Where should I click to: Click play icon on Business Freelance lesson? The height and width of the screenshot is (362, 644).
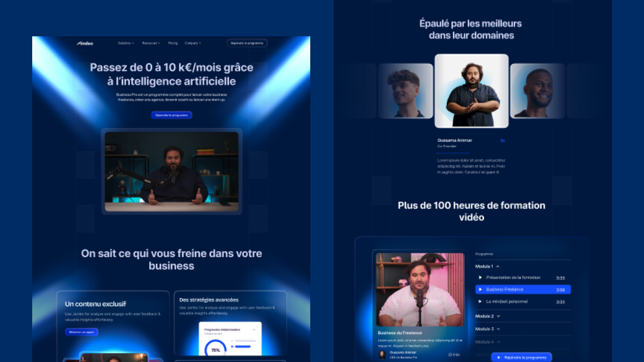click(480, 289)
